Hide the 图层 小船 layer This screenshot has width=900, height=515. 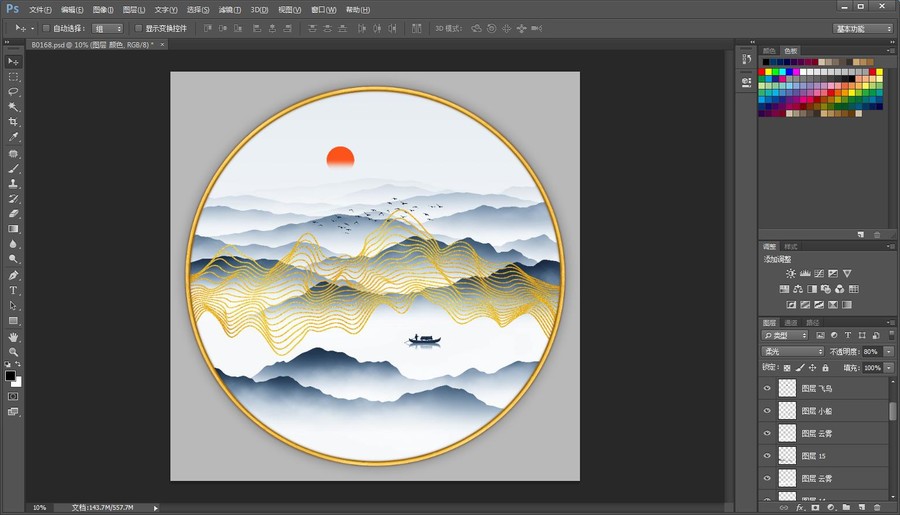coord(767,411)
